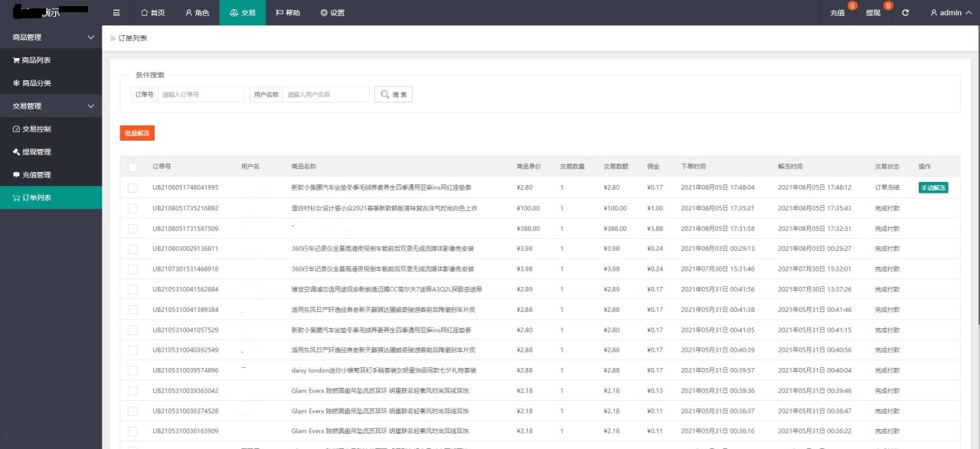980x449 pixels.
Task: Click order number UB2105310040392549
Action: (x=185, y=350)
